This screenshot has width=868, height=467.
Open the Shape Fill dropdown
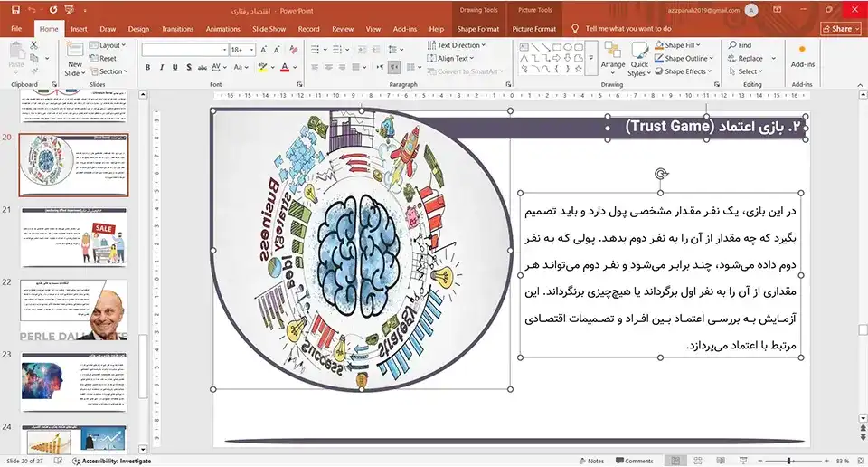pos(677,45)
